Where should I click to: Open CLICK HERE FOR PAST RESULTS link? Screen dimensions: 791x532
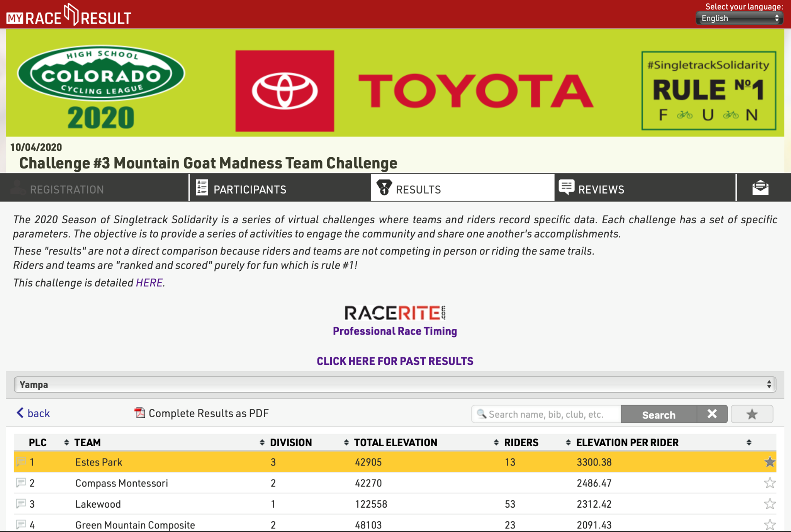[x=395, y=361]
